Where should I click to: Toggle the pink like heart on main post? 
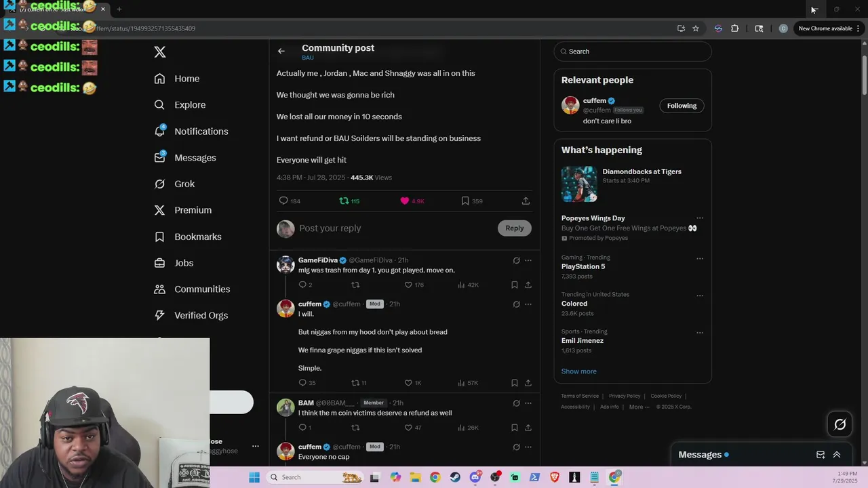pos(405,201)
